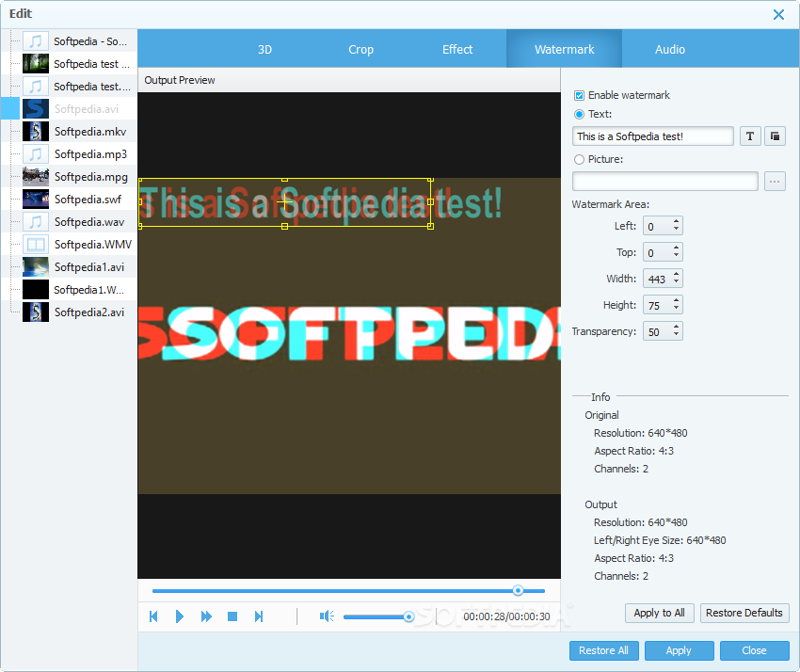800x672 pixels.
Task: Increase the Transparency value stepper
Action: click(676, 328)
